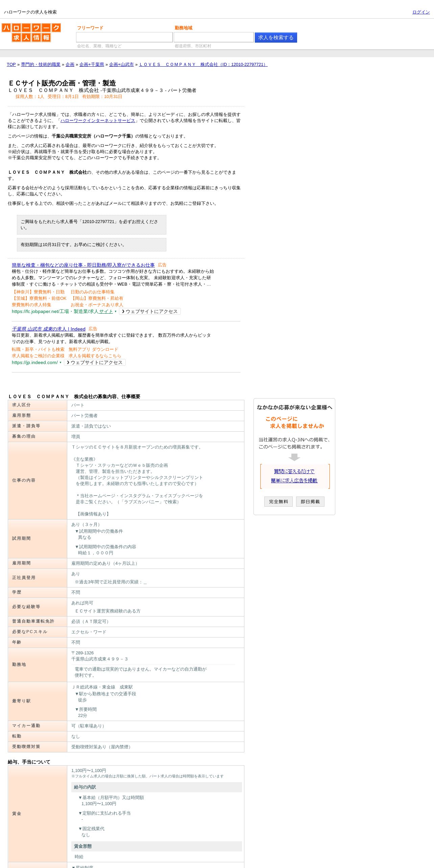This screenshot has height=868, width=434.
Task: Click the 勤務地域 location input field
Action: (x=214, y=37)
